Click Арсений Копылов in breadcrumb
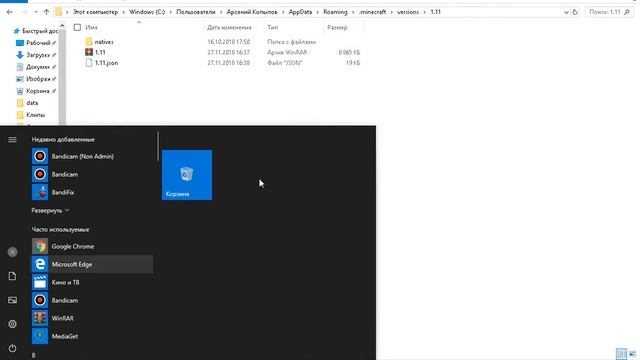Viewport: 640px width, 360px height. coord(252,12)
